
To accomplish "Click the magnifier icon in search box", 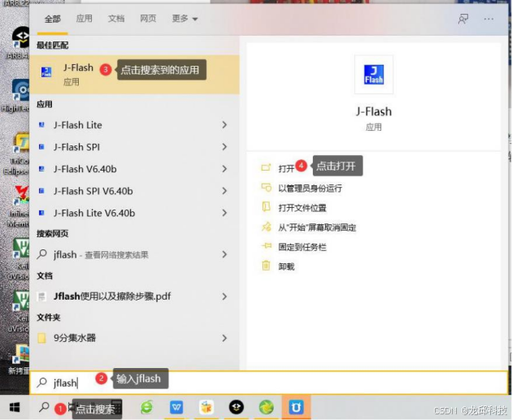I will (x=41, y=383).
